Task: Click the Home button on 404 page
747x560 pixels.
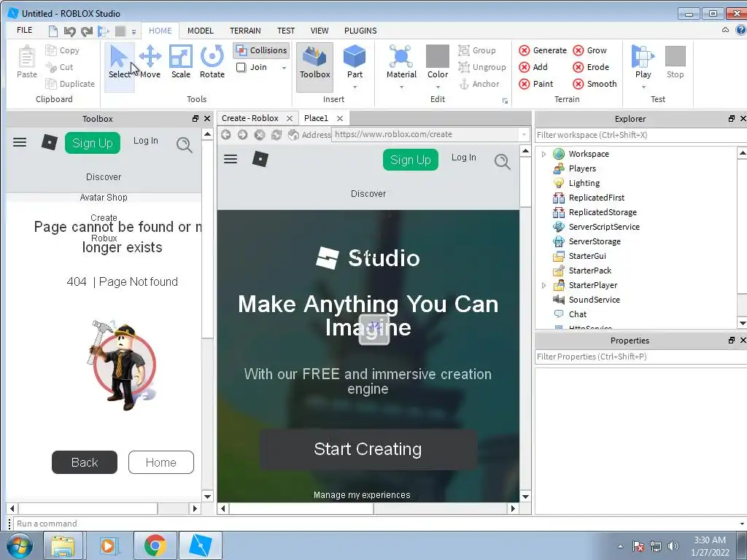Action: pyautogui.click(x=161, y=462)
